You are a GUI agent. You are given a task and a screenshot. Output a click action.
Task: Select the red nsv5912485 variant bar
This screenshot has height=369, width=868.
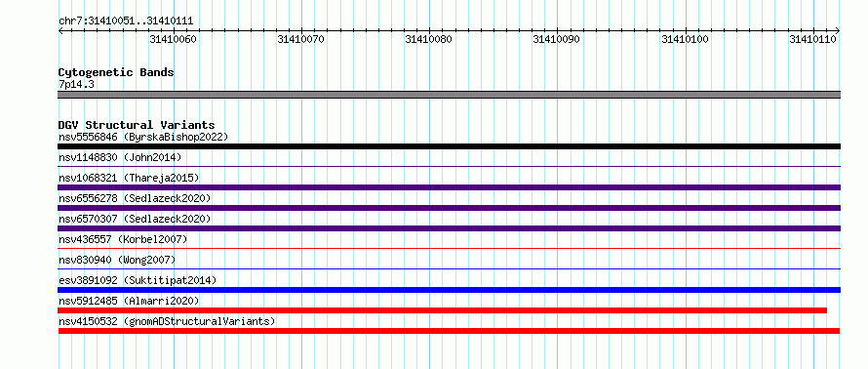(x=443, y=310)
